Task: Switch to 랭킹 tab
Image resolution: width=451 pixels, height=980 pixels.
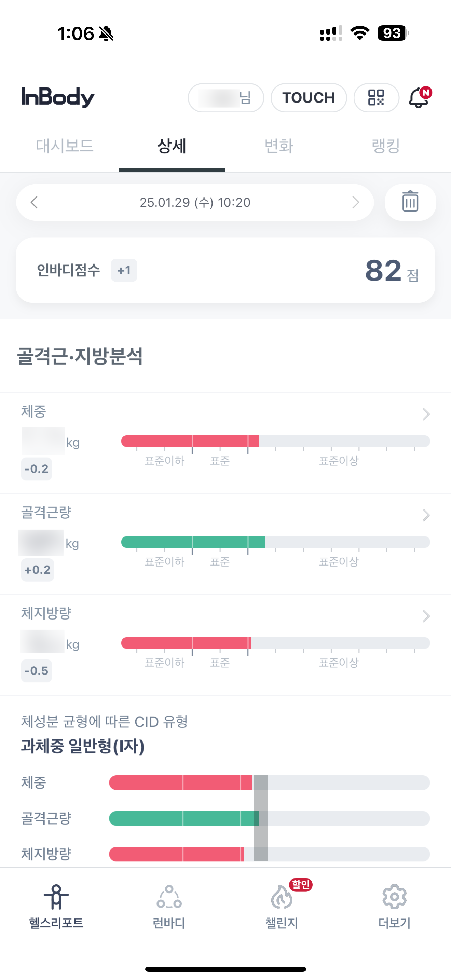Action: tap(386, 146)
